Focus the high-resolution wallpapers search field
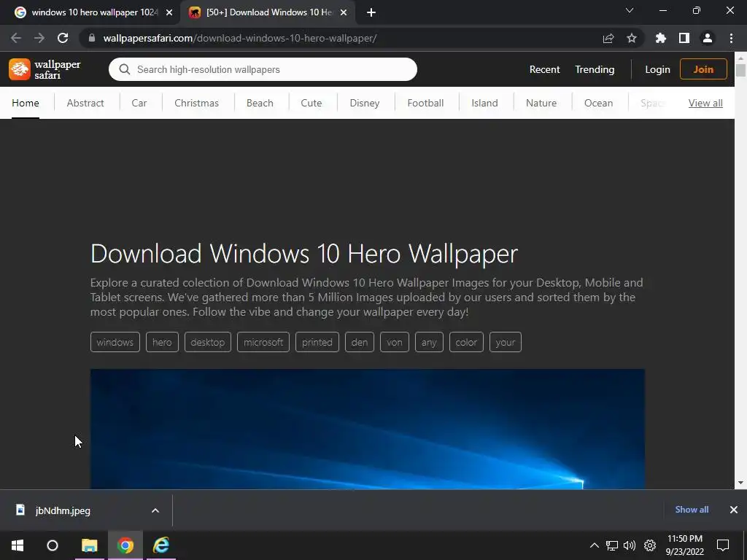 (x=263, y=69)
